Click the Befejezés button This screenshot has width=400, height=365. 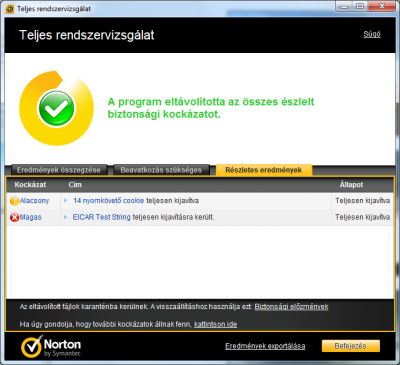[350, 346]
